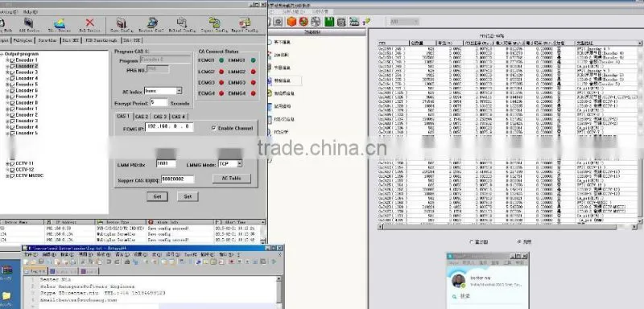Open the yellow folder icon on the desktop
Image resolution: width=644 pixels, height=309 pixels.
6,296
